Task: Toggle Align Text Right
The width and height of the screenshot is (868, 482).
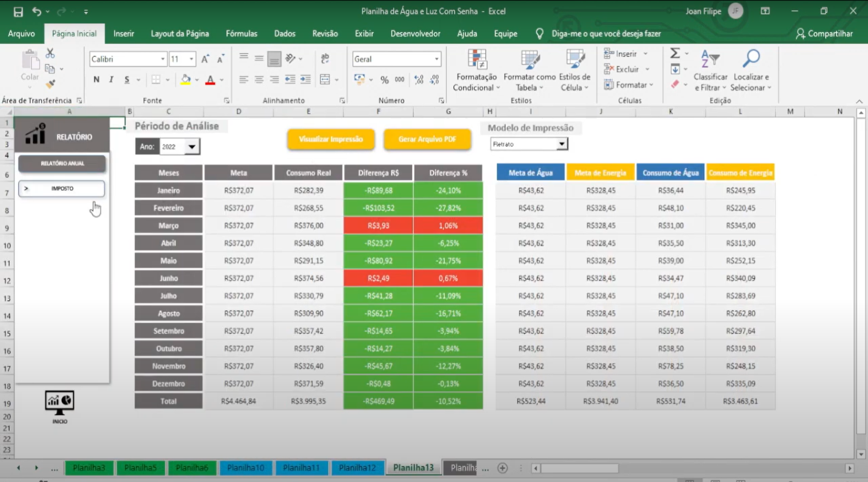Action: click(x=274, y=80)
